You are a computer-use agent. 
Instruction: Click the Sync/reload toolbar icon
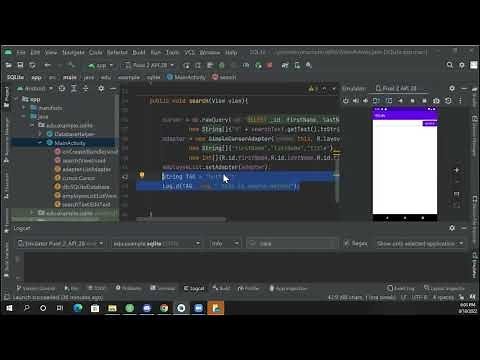(32, 65)
